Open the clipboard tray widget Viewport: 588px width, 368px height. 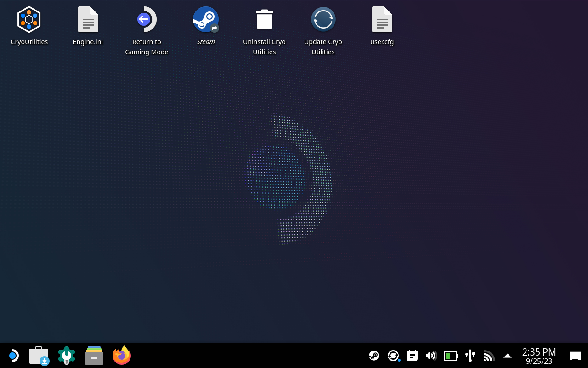pyautogui.click(x=413, y=356)
